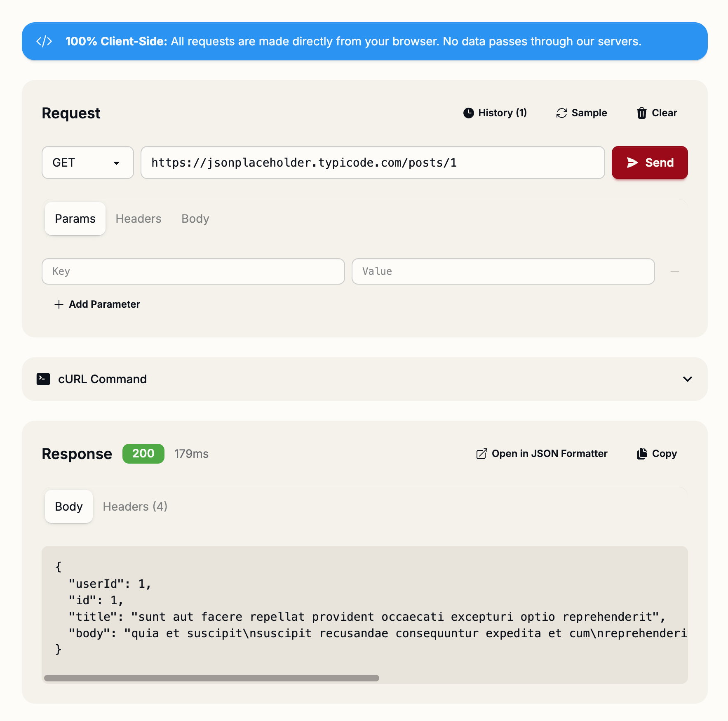
Task: Click the Sample refresh icon
Action: point(561,113)
